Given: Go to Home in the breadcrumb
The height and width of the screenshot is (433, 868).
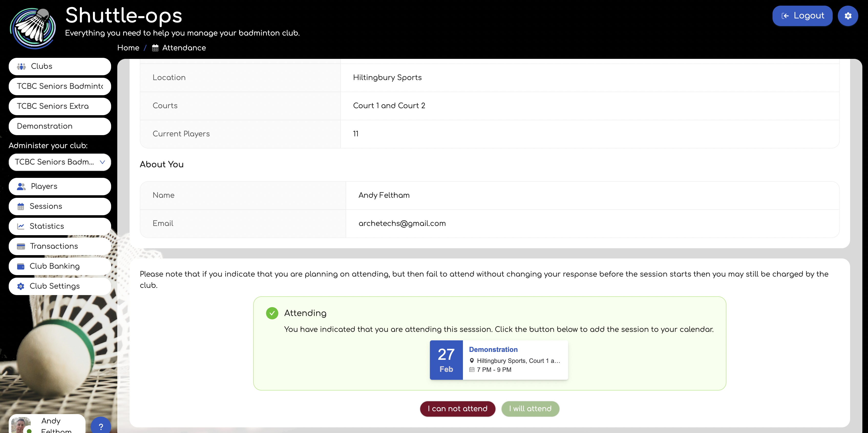Looking at the screenshot, I should tap(128, 48).
